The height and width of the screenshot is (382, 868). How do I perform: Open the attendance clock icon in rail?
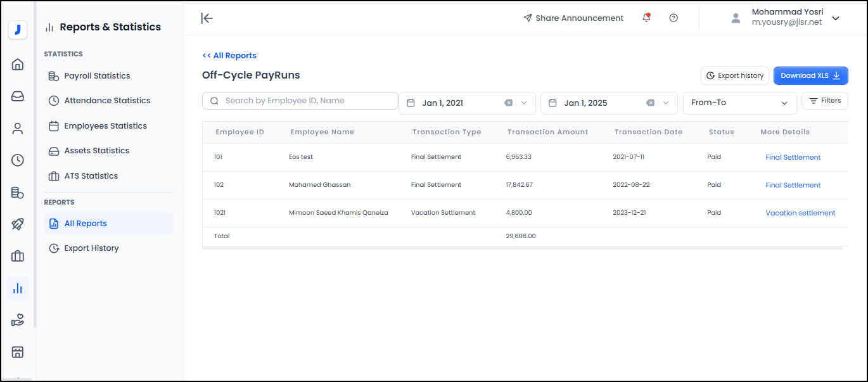click(18, 160)
